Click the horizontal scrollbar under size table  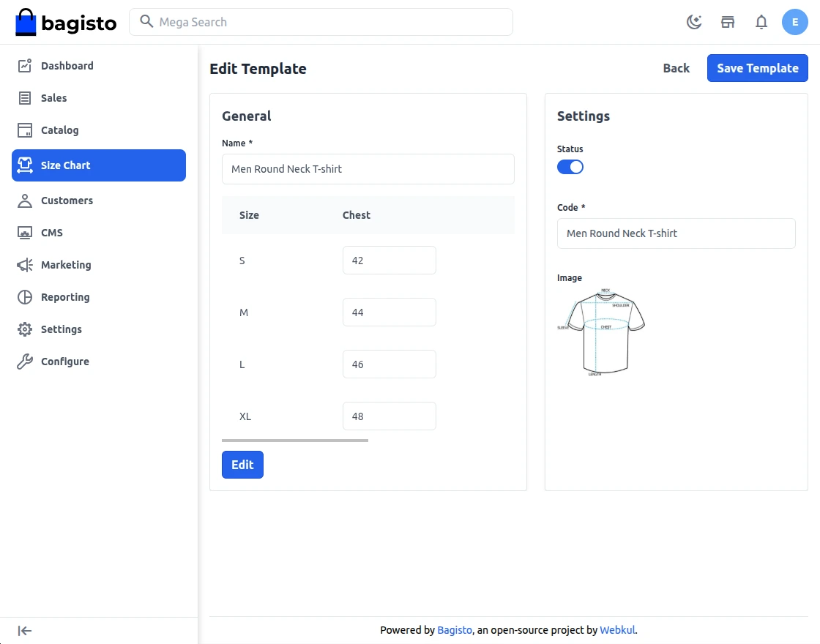[295, 441]
